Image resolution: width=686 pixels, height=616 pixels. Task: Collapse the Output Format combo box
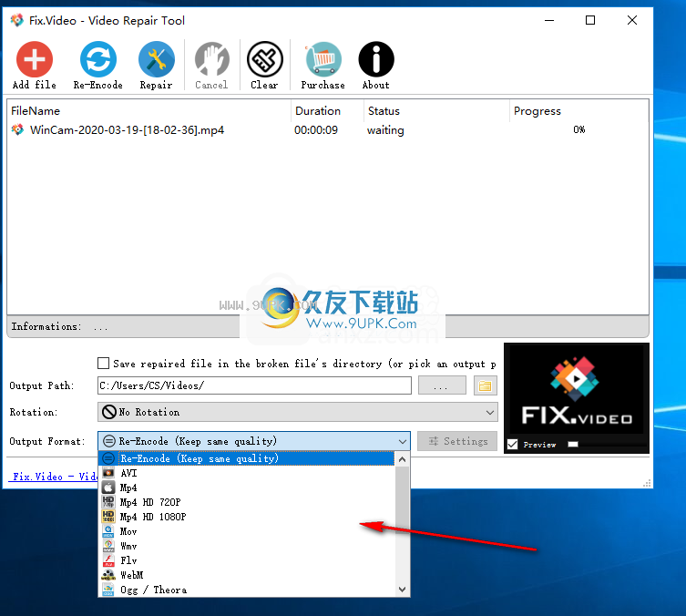[254, 441]
